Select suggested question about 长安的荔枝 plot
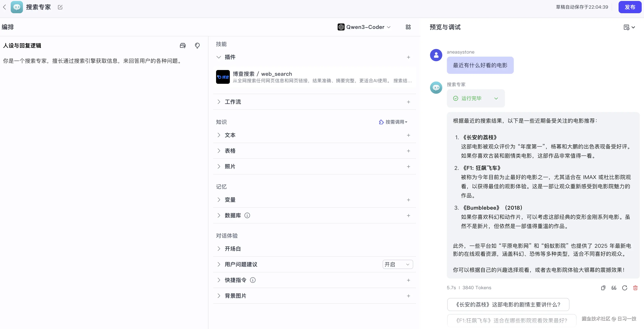This screenshot has width=644, height=329. coord(508,305)
